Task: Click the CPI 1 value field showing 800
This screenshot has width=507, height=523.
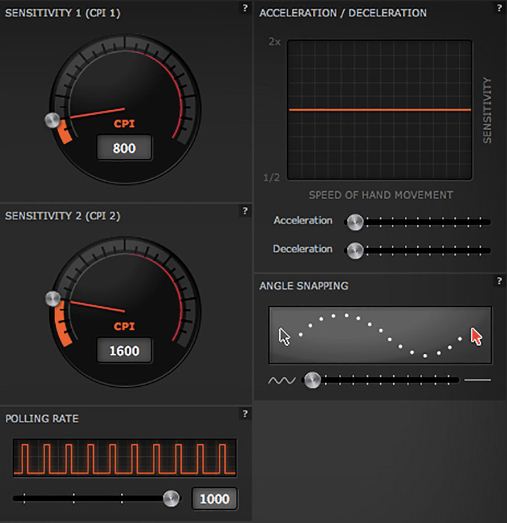Action: pos(124,148)
